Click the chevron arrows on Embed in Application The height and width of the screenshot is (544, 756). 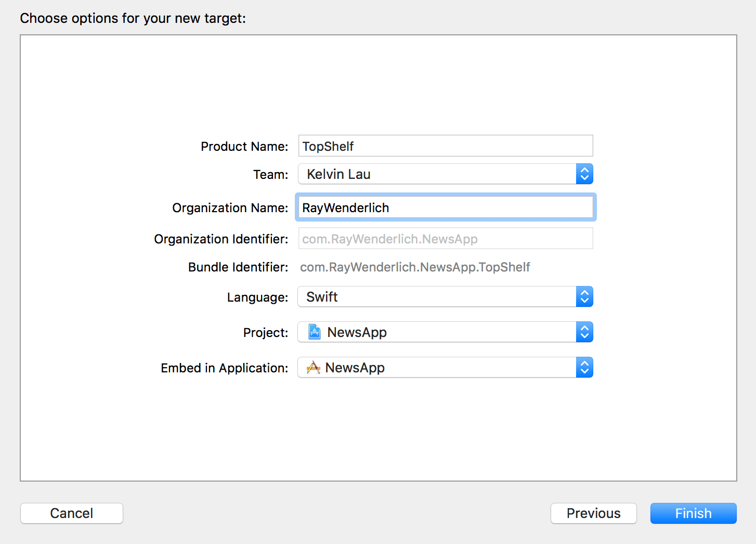(x=584, y=367)
